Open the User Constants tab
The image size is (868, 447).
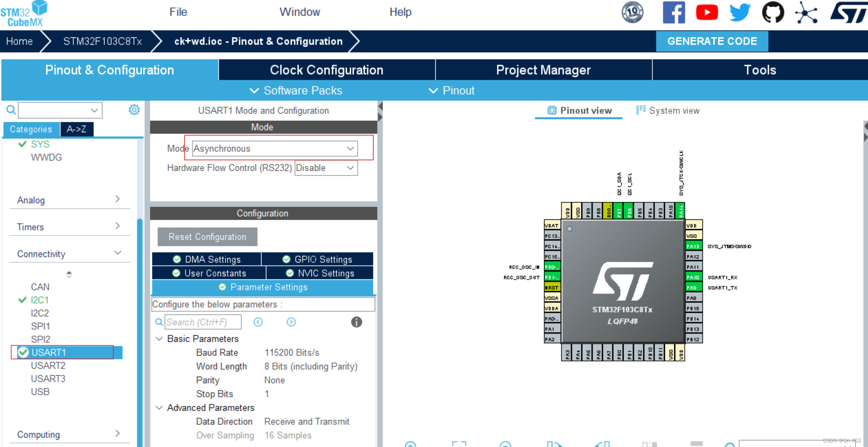coord(209,273)
